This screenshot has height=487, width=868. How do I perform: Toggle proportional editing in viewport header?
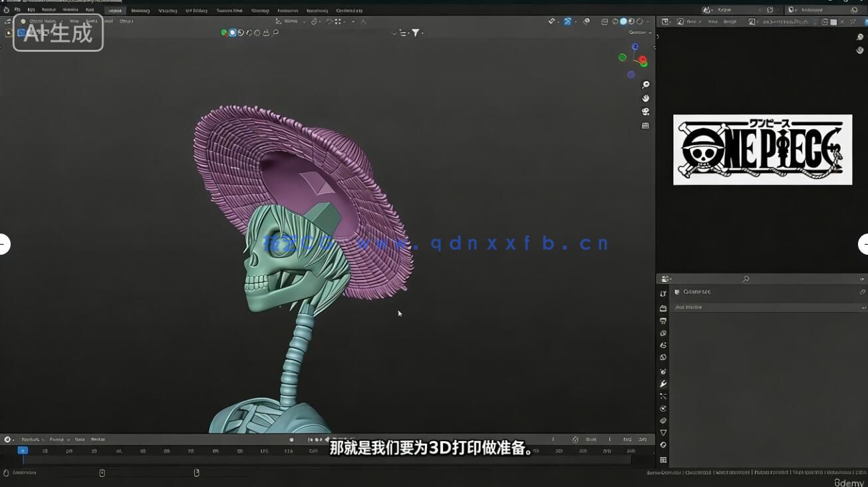(353, 22)
